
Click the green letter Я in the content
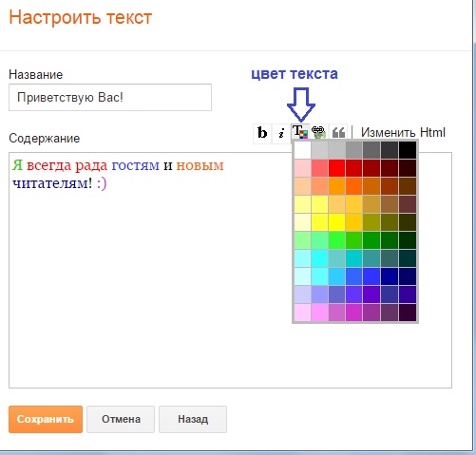17,165
